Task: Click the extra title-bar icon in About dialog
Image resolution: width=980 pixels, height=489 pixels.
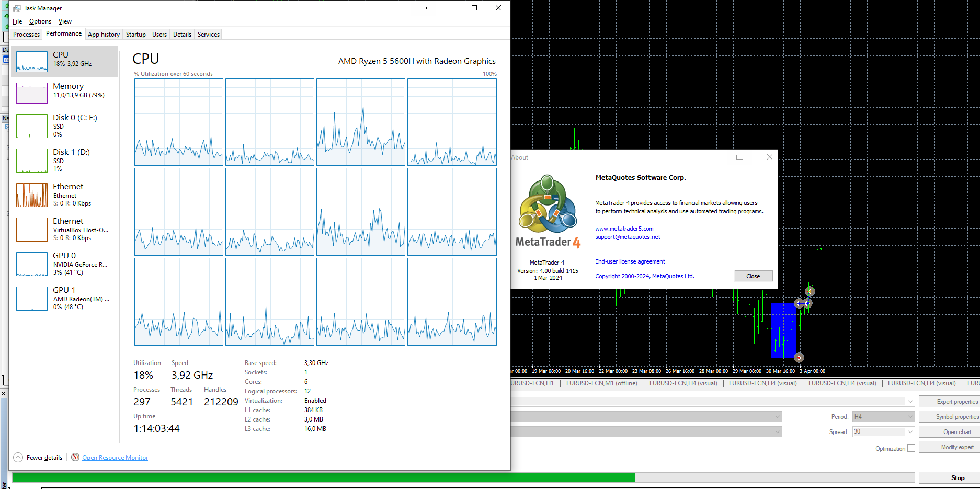Action: 740,157
